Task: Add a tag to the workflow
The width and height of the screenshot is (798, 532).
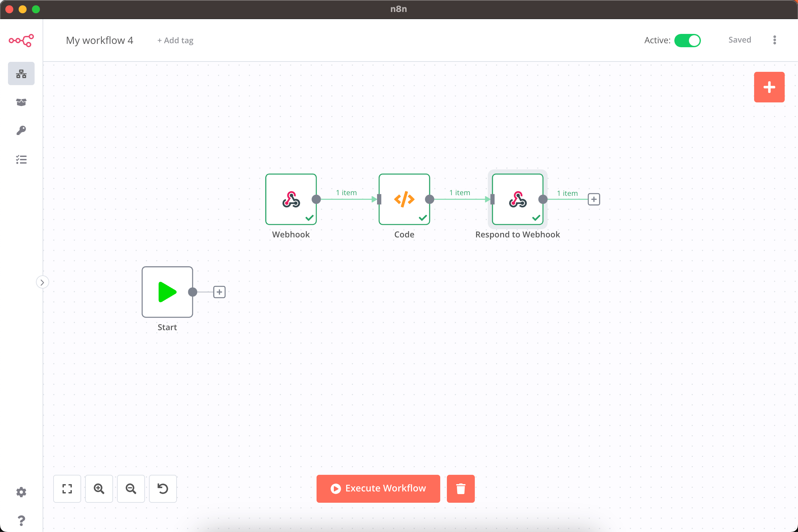Action: [175, 40]
